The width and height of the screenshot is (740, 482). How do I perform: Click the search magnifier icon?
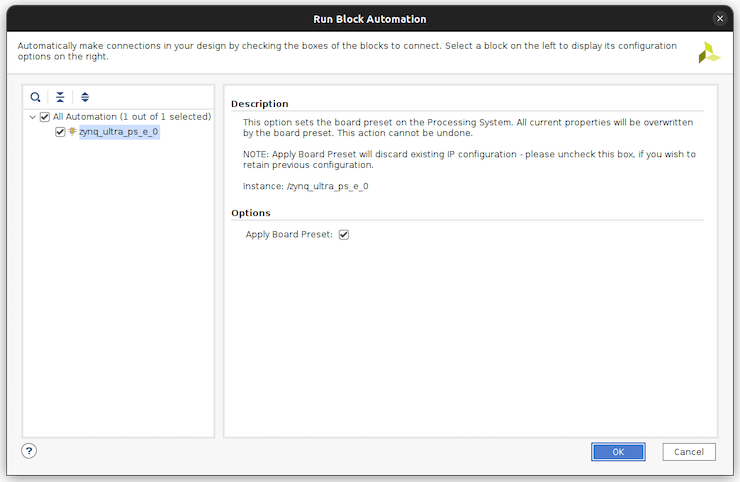click(x=36, y=97)
